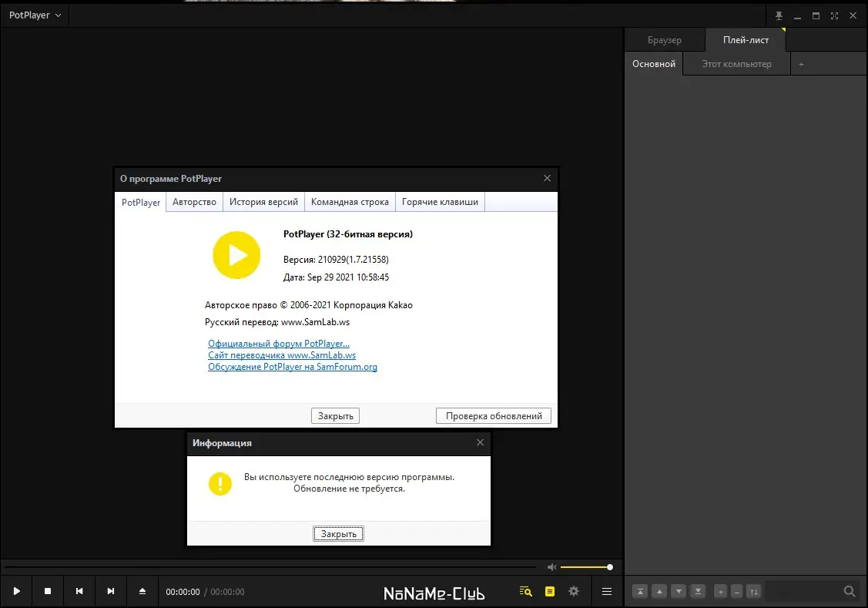Switch to the Горячие клавиши tab
The height and width of the screenshot is (608, 868).
(x=440, y=202)
